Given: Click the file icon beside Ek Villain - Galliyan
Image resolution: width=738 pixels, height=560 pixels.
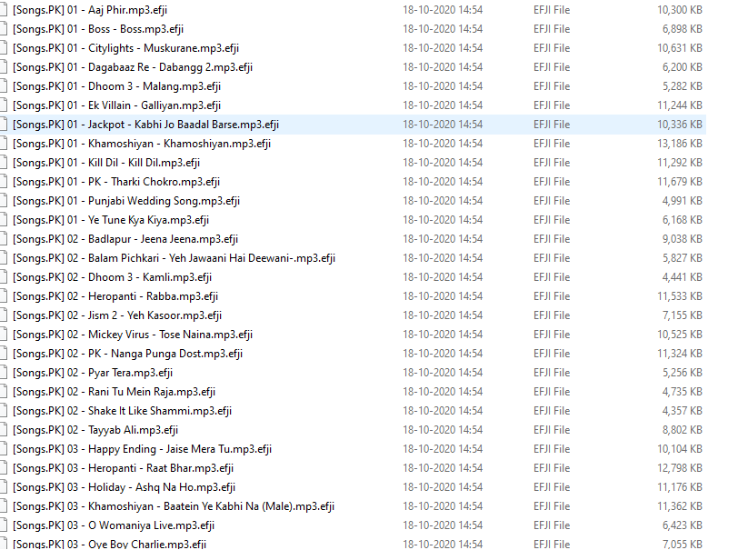Looking at the screenshot, I should click(4, 105).
